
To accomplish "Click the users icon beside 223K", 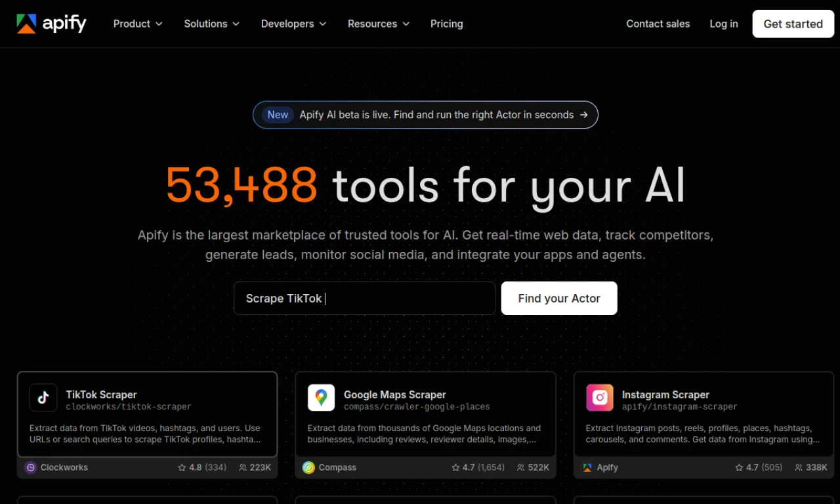I will (x=243, y=467).
